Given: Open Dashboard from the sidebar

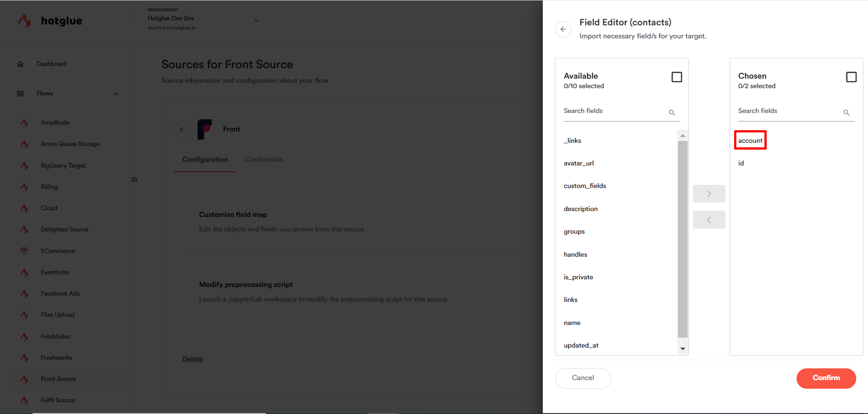Looking at the screenshot, I should [x=52, y=64].
